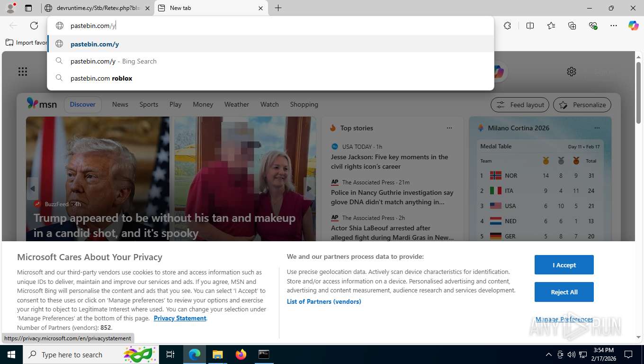
Task: Switch to the Shopping tab
Action: click(x=304, y=104)
